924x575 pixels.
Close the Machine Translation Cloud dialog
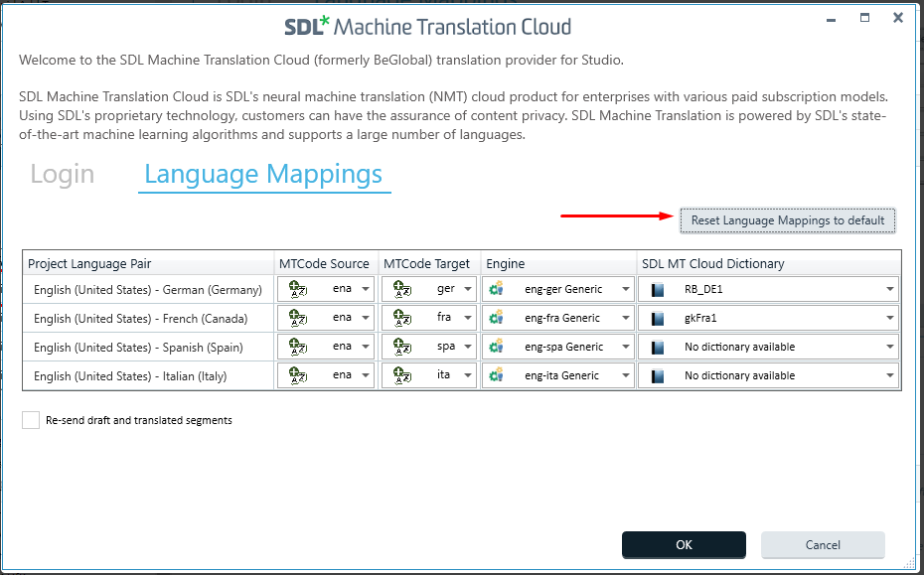coord(898,18)
